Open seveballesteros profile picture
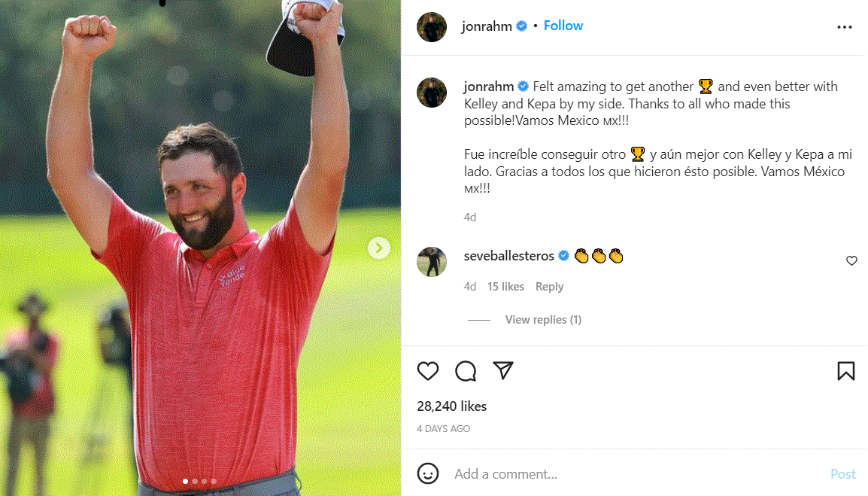The width and height of the screenshot is (868, 496). 432,262
